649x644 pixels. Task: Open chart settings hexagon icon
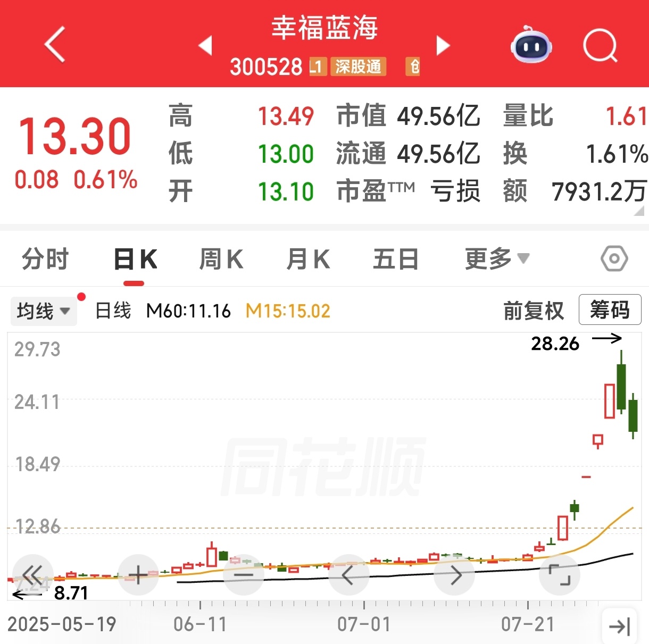coord(614,259)
